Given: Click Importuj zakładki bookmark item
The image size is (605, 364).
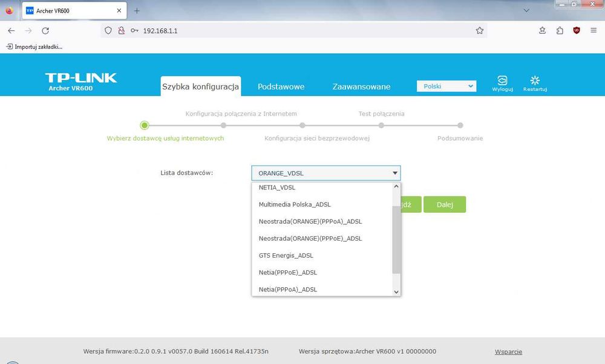Looking at the screenshot, I should point(34,47).
